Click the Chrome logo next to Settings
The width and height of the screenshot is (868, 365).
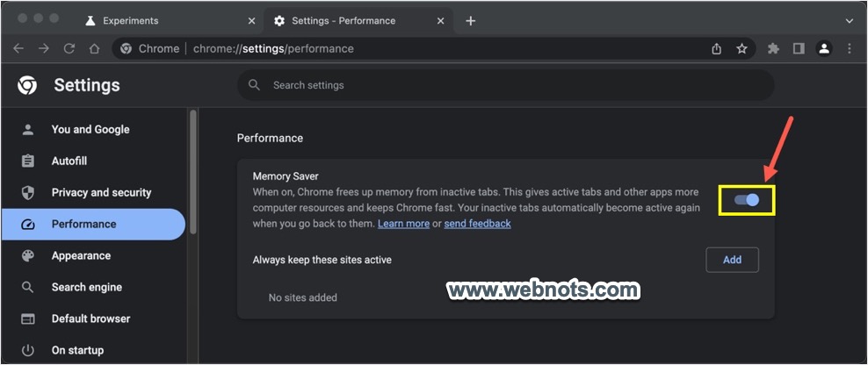[x=27, y=85]
